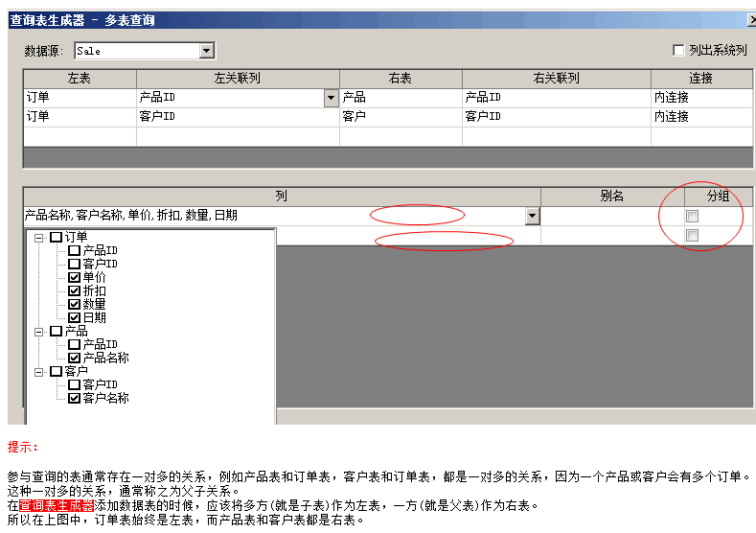Select the 客户 right table cell
The image size is (756, 533).
pyautogui.click(x=400, y=117)
